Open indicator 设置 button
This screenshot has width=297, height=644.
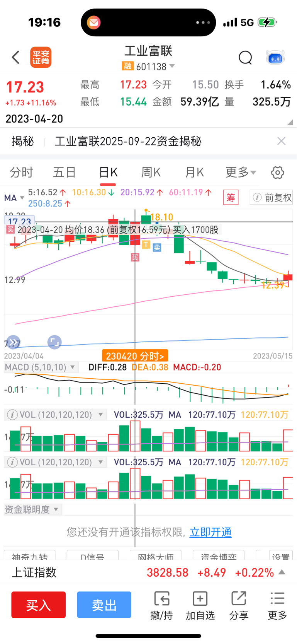280,555
